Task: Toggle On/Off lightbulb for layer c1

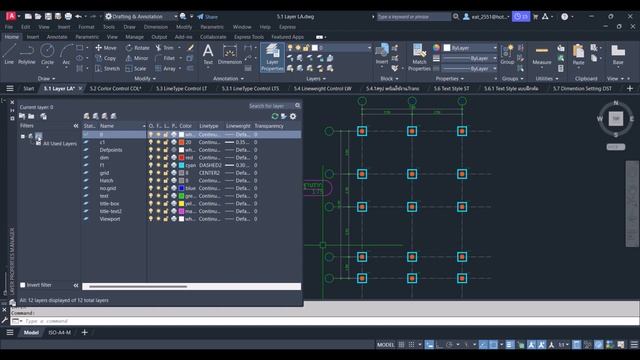Action: [151, 142]
